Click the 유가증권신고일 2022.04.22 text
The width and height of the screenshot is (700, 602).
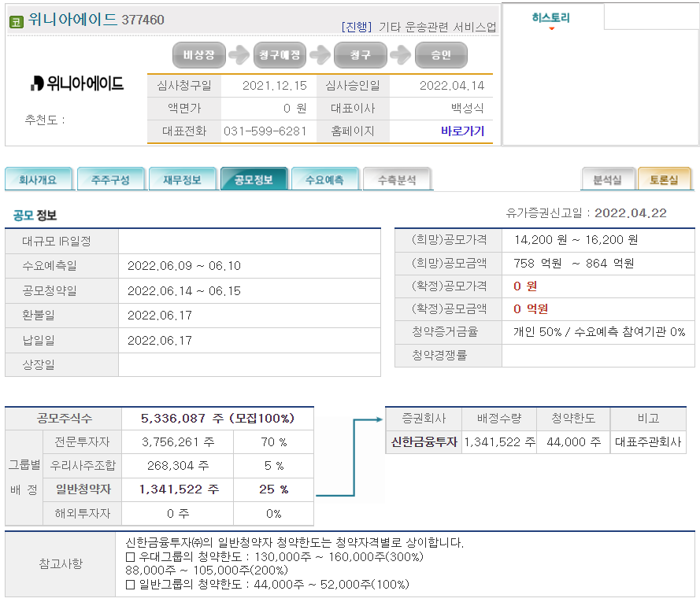586,213
